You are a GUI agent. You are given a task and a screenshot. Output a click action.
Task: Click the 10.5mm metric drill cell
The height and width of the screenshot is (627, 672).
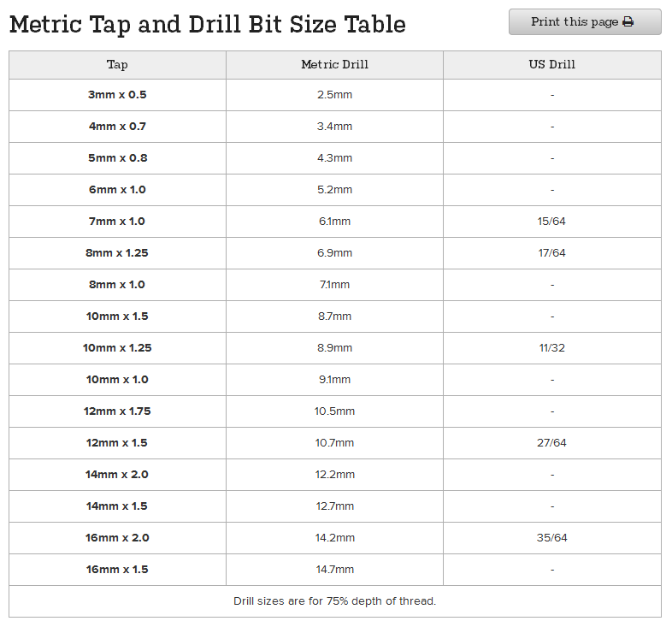pos(334,411)
